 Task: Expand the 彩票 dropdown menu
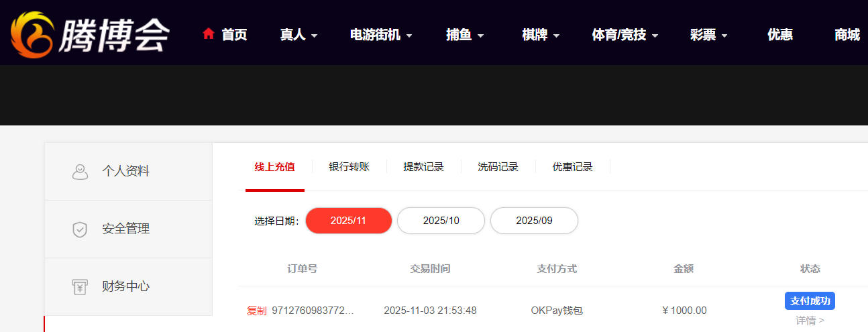[x=709, y=35]
